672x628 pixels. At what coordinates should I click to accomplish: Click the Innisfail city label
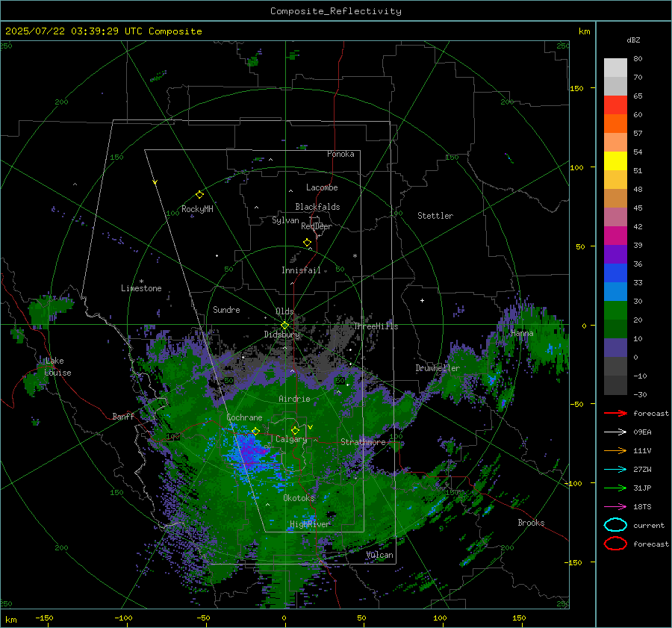point(301,270)
